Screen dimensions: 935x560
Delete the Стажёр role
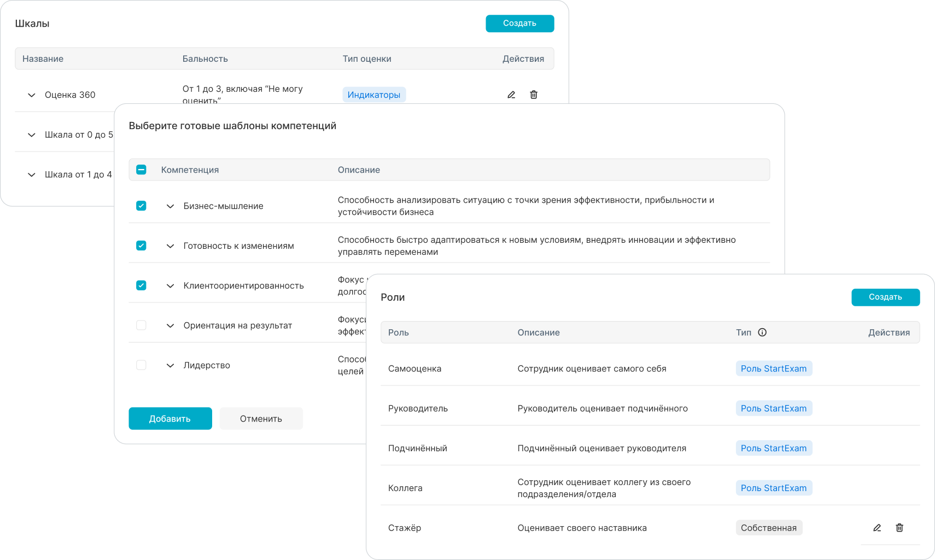tap(899, 528)
